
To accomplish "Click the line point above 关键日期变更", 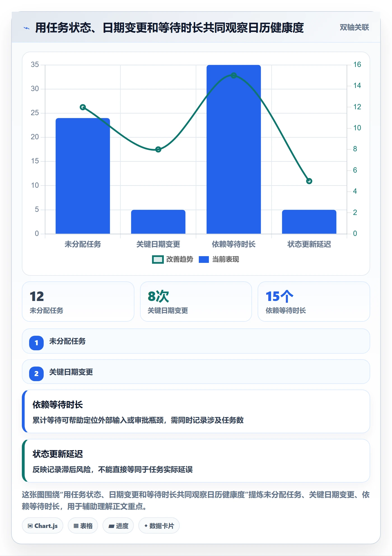I will tap(158, 149).
